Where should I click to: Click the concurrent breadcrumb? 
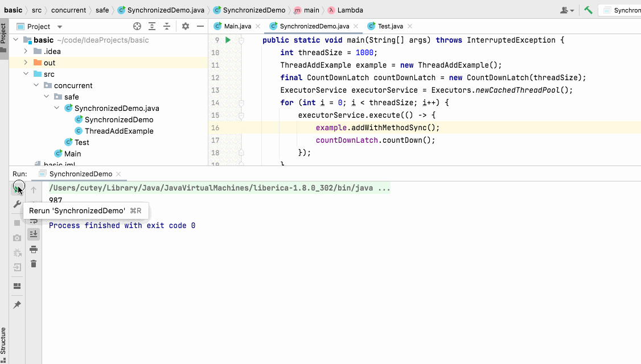[x=69, y=10]
